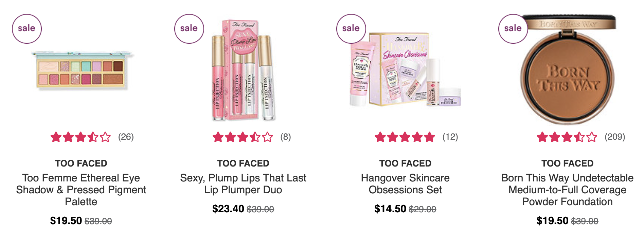Open star rating for Lip Plumper Duo

[243, 137]
